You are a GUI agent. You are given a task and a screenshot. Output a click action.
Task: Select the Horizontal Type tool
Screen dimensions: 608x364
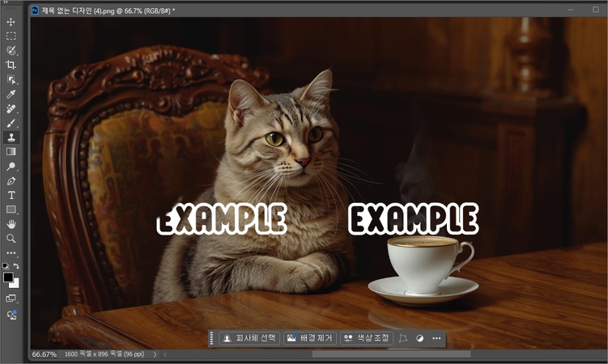tap(11, 195)
